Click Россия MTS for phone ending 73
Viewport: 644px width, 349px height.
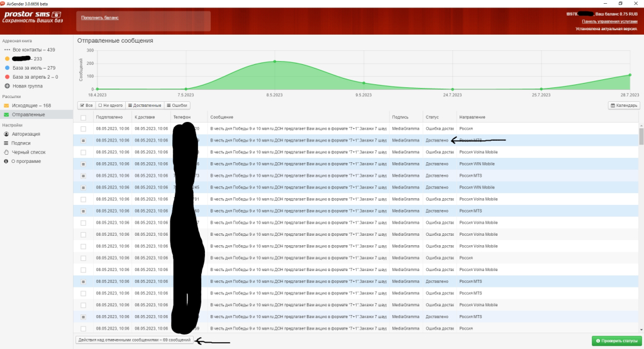pos(470,175)
